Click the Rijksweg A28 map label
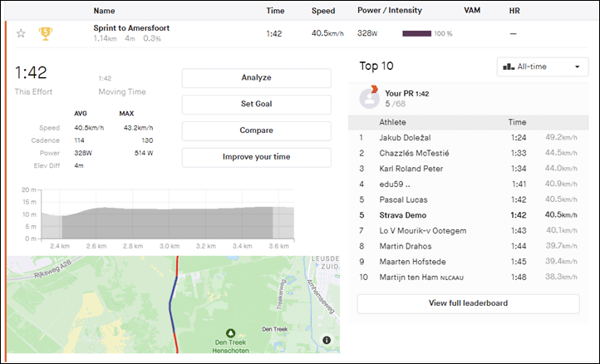This screenshot has width=600, height=364. coord(53,270)
